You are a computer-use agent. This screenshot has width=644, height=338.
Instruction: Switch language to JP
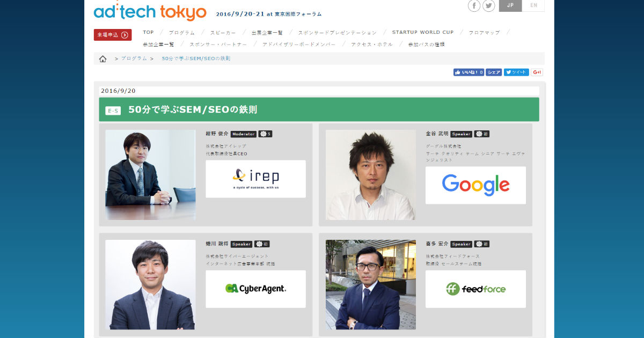tap(510, 5)
